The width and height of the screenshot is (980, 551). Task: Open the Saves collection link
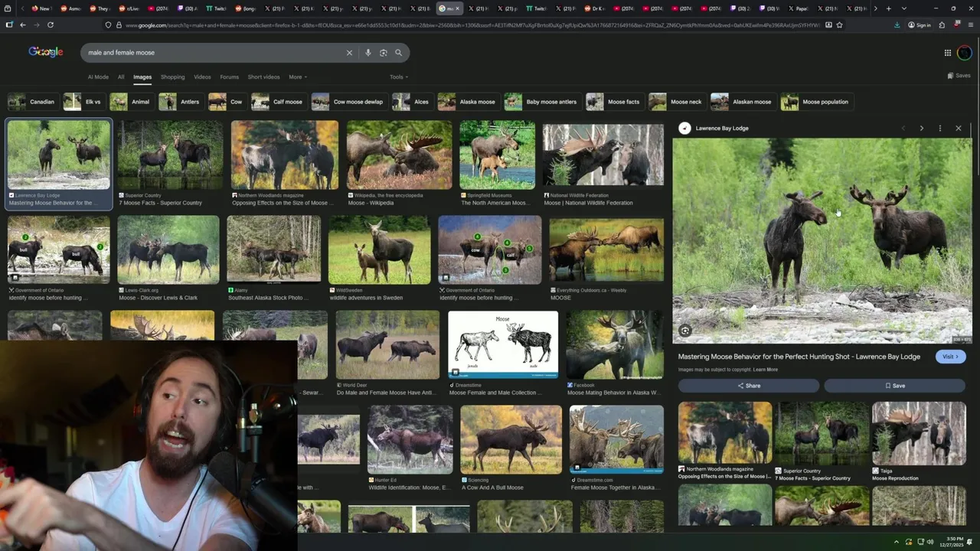959,76
